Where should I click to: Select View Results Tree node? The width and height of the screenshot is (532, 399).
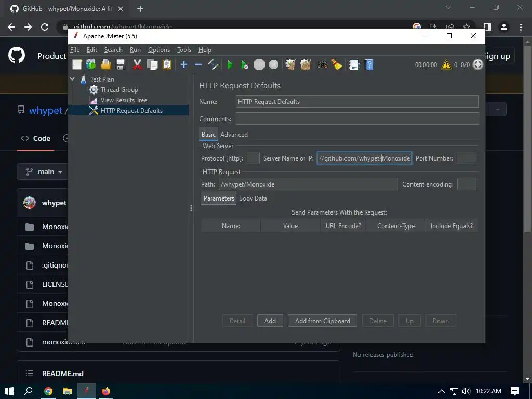click(x=124, y=100)
